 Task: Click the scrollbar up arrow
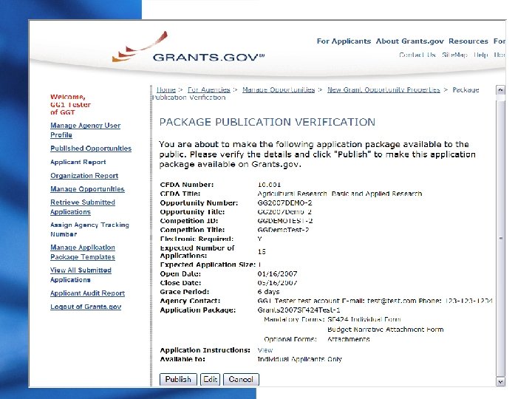pos(500,90)
